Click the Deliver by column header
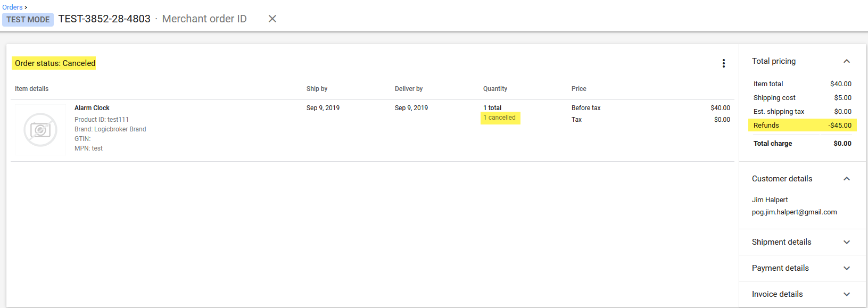868x308 pixels. [408, 89]
